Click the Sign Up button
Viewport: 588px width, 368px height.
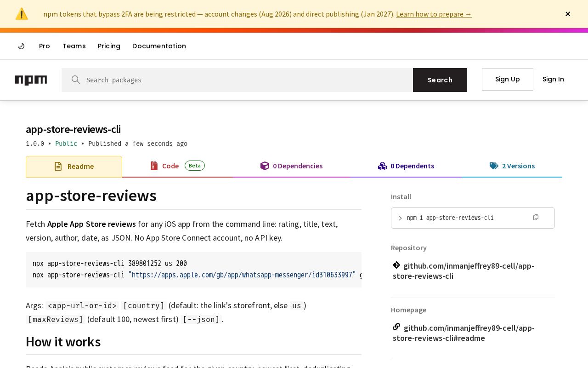pos(508,79)
